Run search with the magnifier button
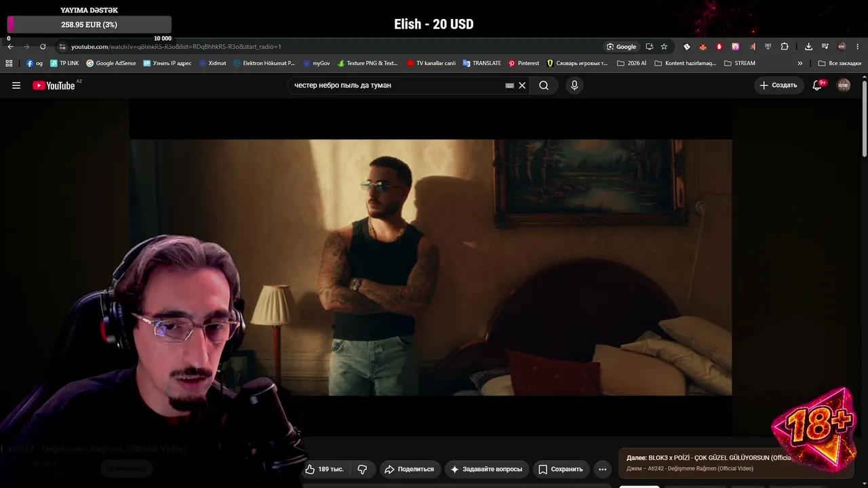868x488 pixels. tap(544, 85)
